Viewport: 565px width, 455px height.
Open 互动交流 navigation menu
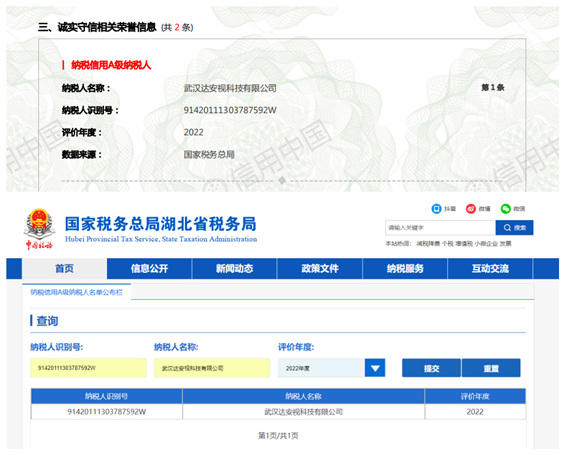(490, 269)
